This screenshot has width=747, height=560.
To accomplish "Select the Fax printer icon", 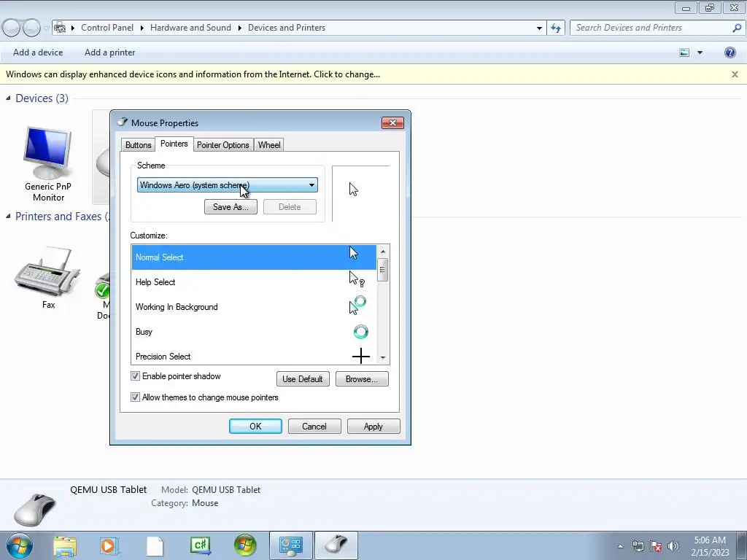I will (47, 278).
